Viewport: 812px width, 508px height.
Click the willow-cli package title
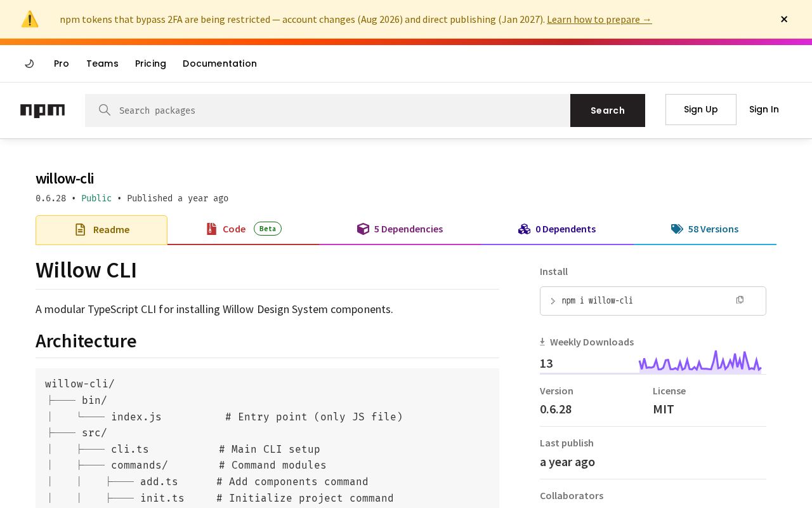65,179
